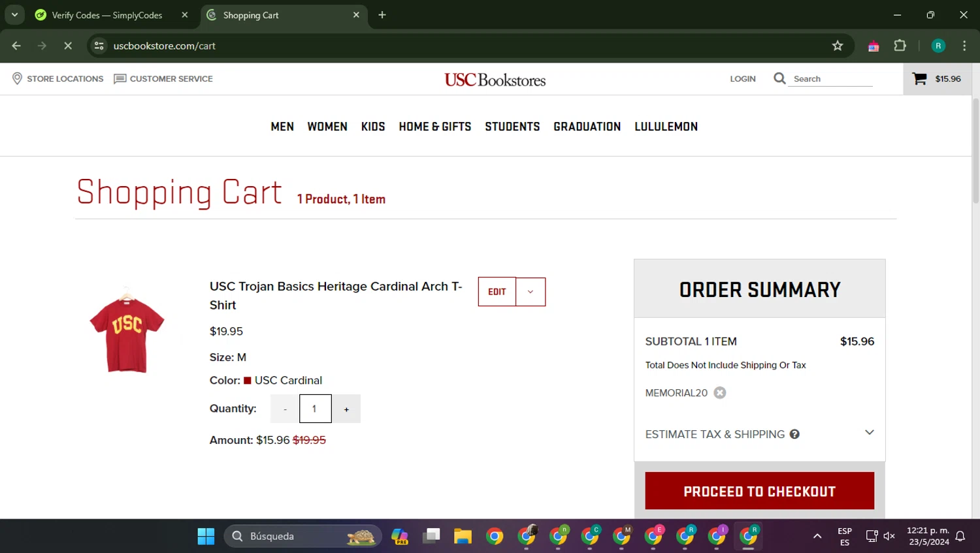Close the Verify Codes tab
The image size is (980, 553).
185,15
